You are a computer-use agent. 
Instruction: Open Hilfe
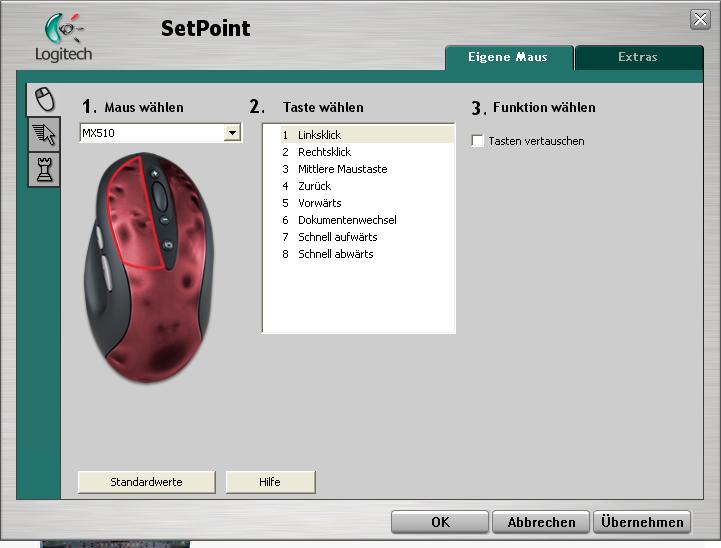click(270, 482)
